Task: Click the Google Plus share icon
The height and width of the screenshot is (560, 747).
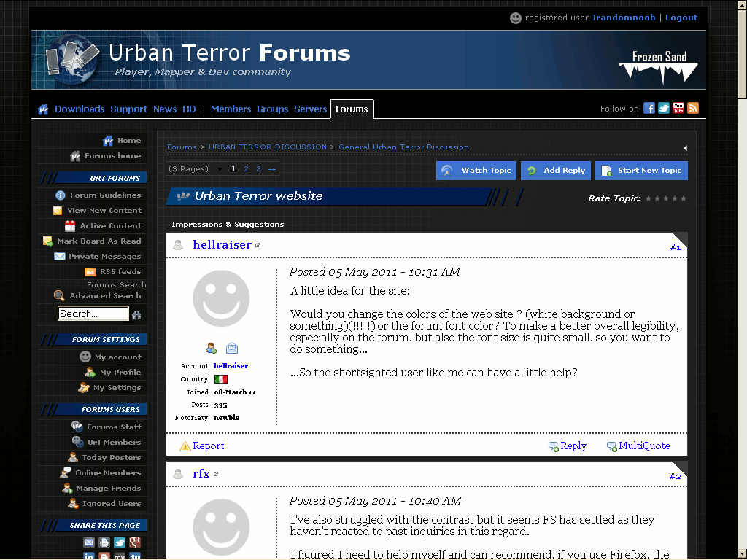Action: (135, 542)
